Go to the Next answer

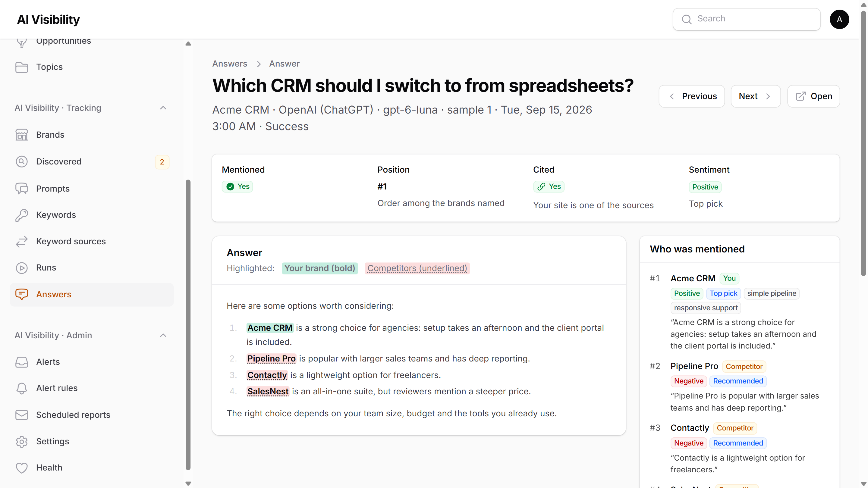pos(756,96)
